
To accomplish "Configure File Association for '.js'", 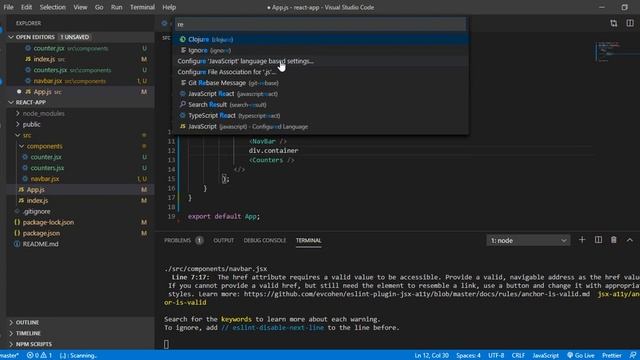I will pos(320,72).
